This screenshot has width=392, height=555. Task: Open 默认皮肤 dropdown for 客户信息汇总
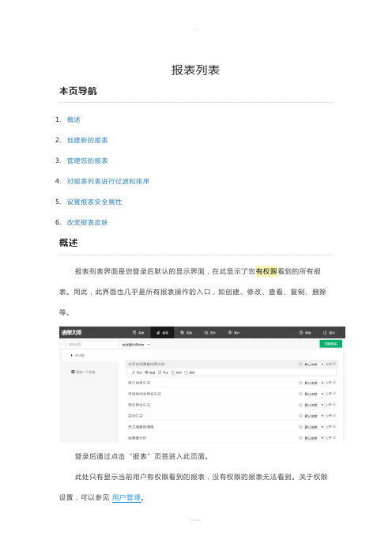(314, 383)
